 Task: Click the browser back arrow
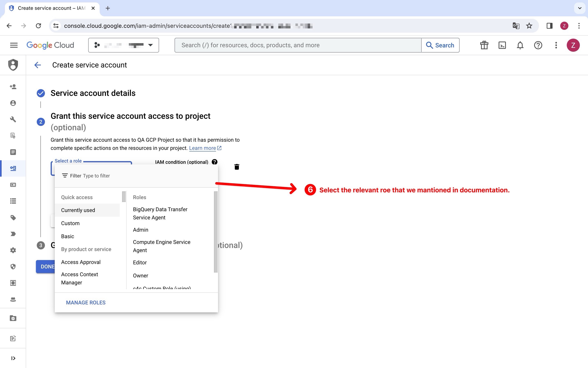9,26
